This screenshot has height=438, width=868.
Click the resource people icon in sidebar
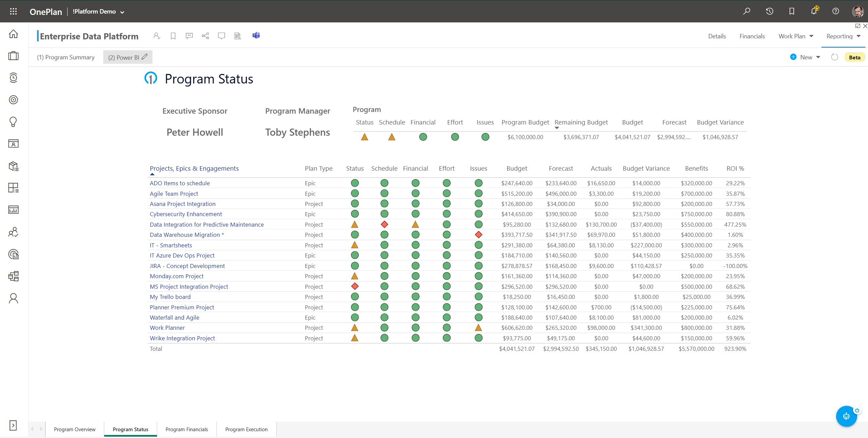pyautogui.click(x=13, y=232)
